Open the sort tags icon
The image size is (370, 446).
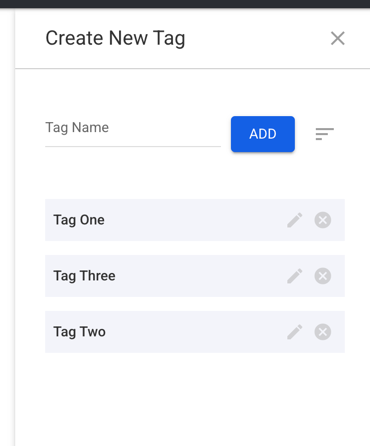tap(324, 134)
